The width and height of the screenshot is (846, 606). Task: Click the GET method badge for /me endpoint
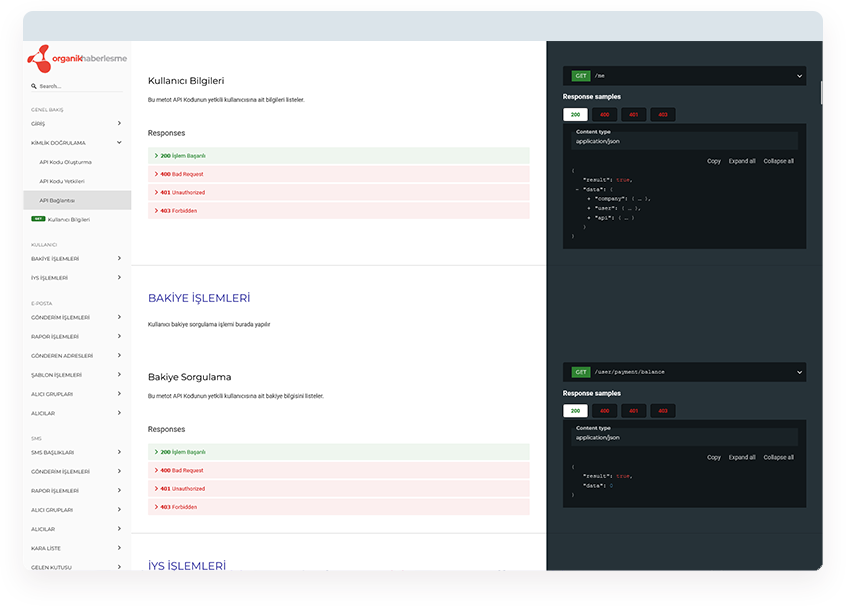(x=580, y=76)
